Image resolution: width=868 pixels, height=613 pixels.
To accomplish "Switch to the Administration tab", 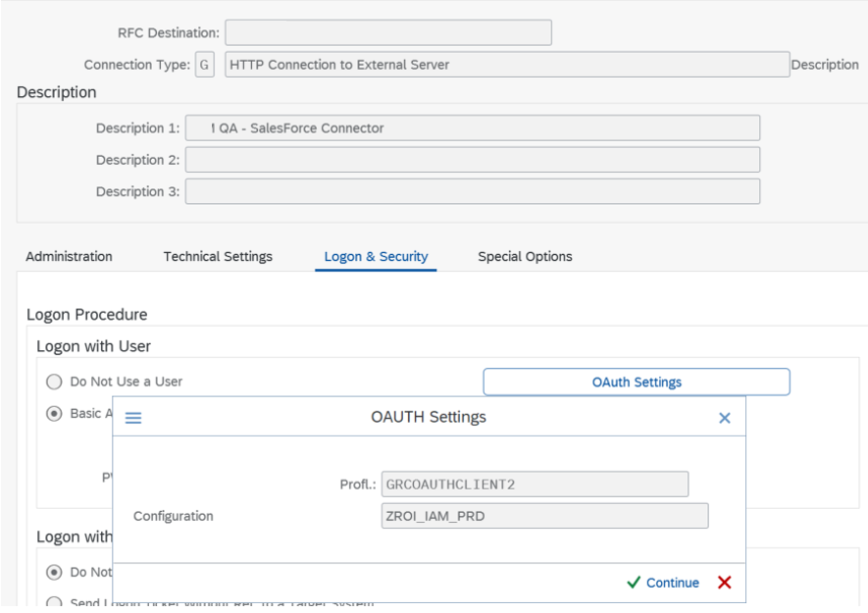I will point(69,256).
